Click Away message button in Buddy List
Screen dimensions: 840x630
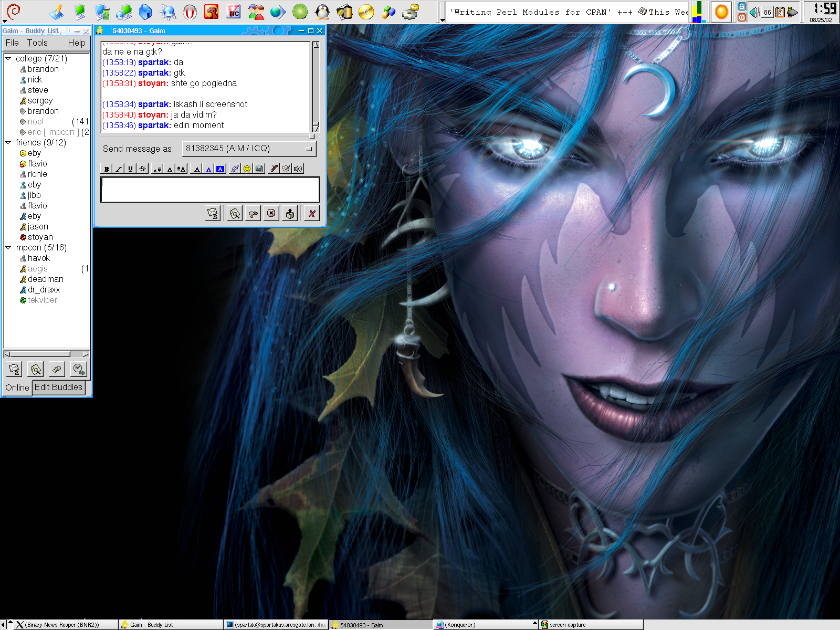[x=79, y=369]
